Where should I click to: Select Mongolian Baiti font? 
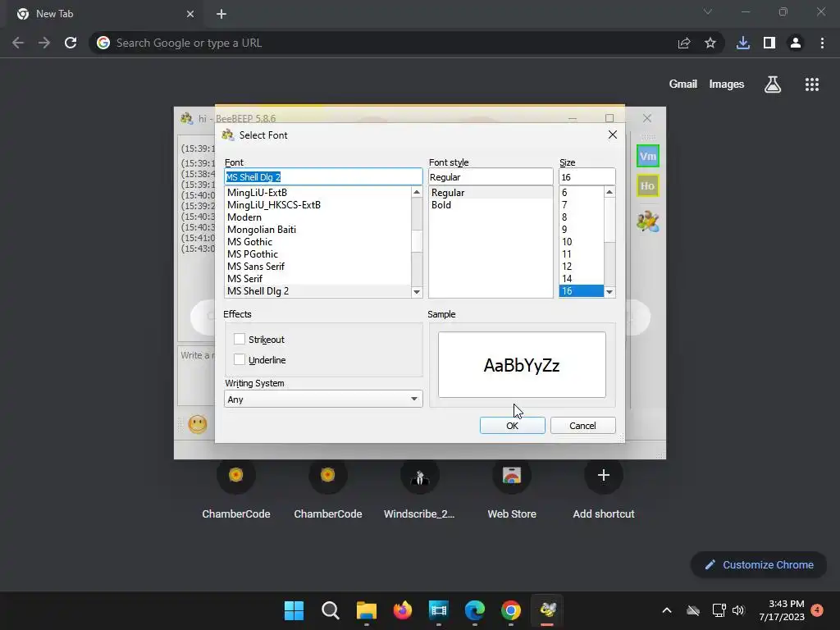click(x=318, y=230)
